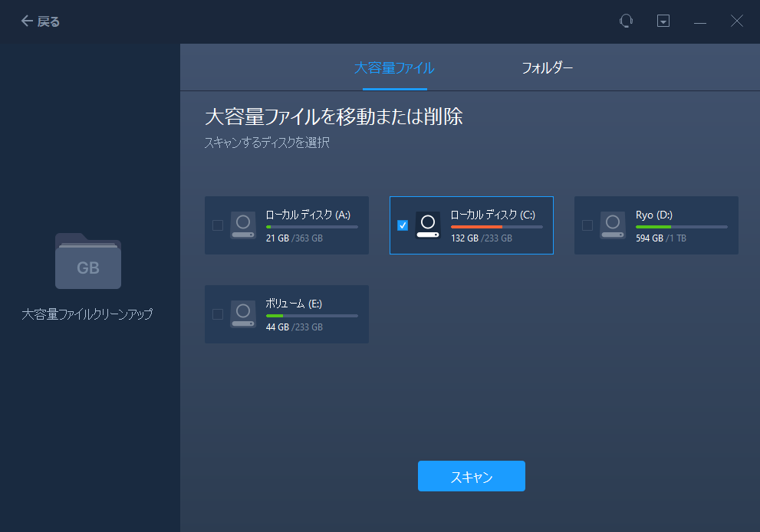Expand the dropdown arrow in the title bar
The height and width of the screenshot is (532, 760).
coord(663,21)
